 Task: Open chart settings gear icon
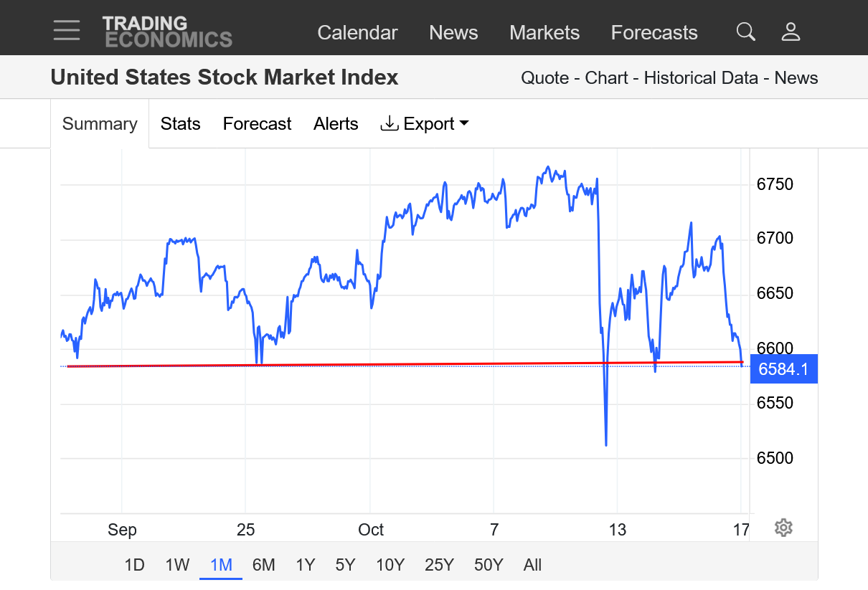click(783, 528)
